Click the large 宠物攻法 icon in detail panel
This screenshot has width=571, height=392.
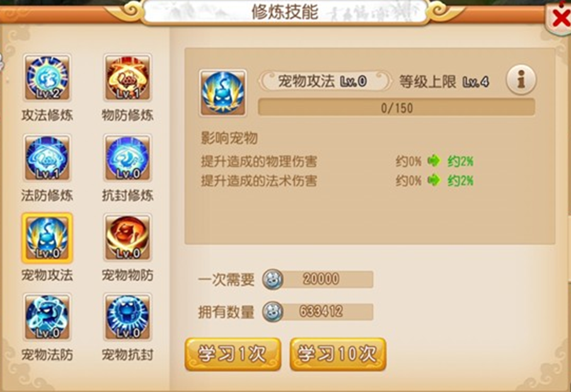click(x=223, y=93)
